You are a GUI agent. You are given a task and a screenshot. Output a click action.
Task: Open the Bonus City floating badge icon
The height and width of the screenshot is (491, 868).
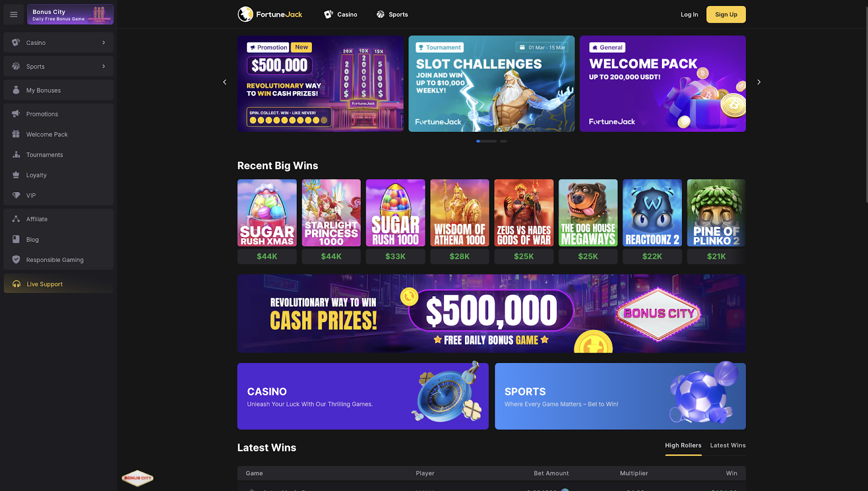coord(137,478)
